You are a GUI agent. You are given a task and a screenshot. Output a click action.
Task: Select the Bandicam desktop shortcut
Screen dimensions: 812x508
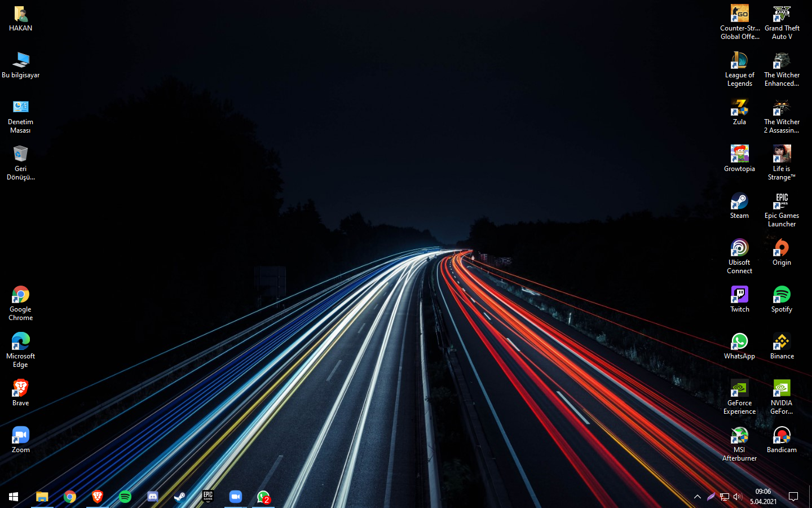click(782, 440)
